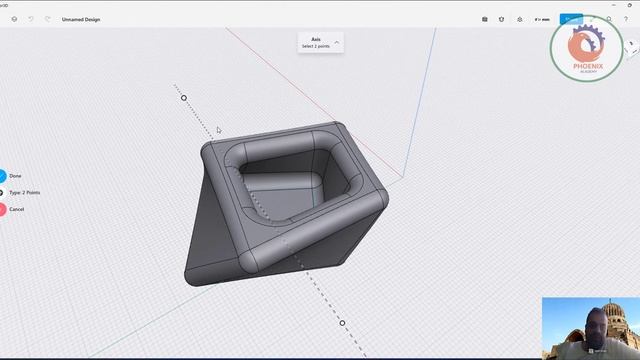Viewport: 640px width, 360px height.
Task: Go back to the designs home icon
Action: pos(14,19)
